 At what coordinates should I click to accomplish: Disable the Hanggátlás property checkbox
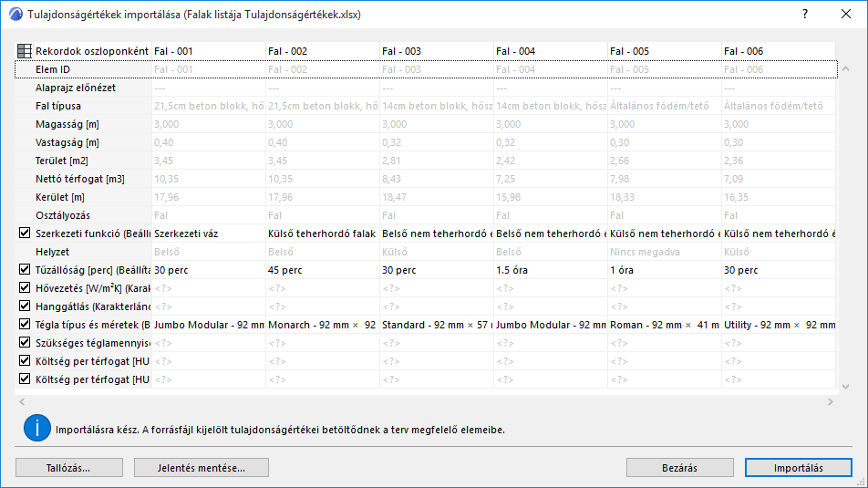coord(25,306)
